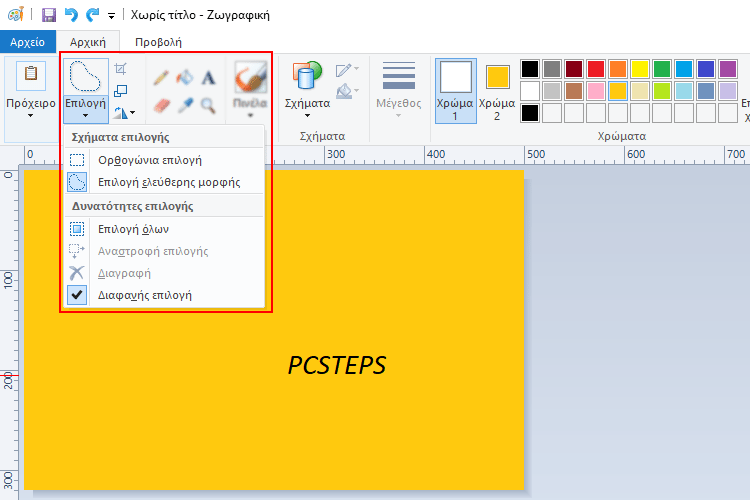Click the clipboard paste icon
The image size is (750, 500).
31,75
